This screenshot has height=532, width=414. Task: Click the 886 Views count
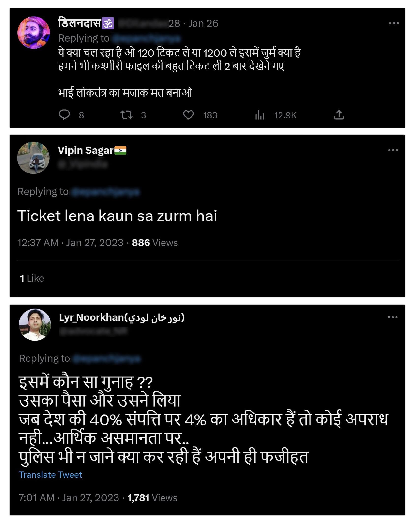click(x=155, y=243)
